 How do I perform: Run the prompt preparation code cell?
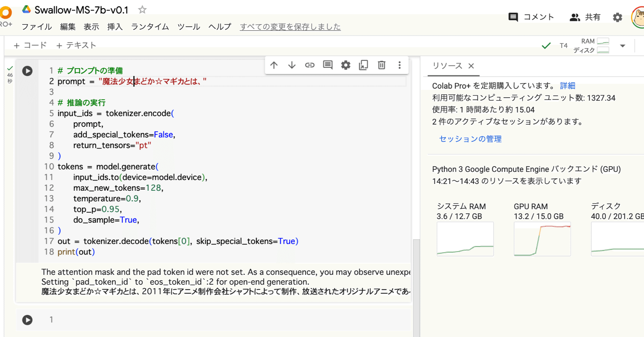tap(27, 71)
